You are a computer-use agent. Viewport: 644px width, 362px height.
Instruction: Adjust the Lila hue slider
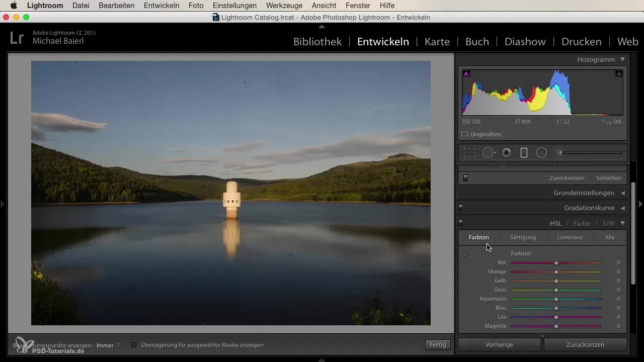click(556, 317)
